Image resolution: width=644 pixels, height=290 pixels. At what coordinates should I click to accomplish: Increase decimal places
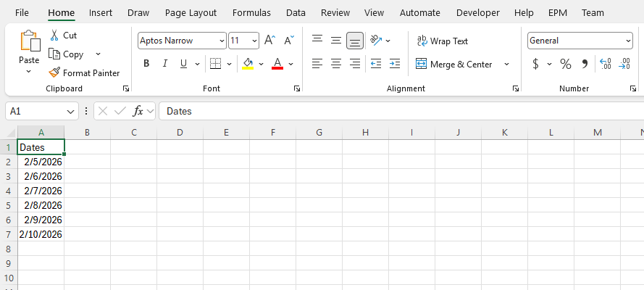pyautogui.click(x=606, y=64)
